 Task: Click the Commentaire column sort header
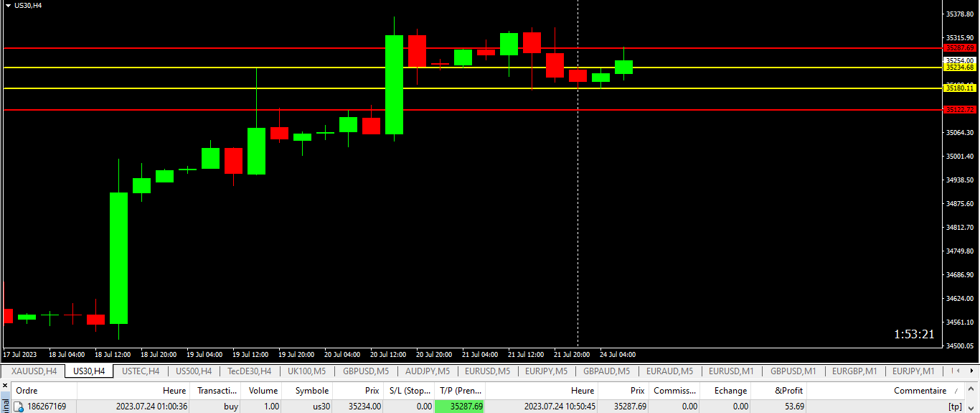point(919,391)
